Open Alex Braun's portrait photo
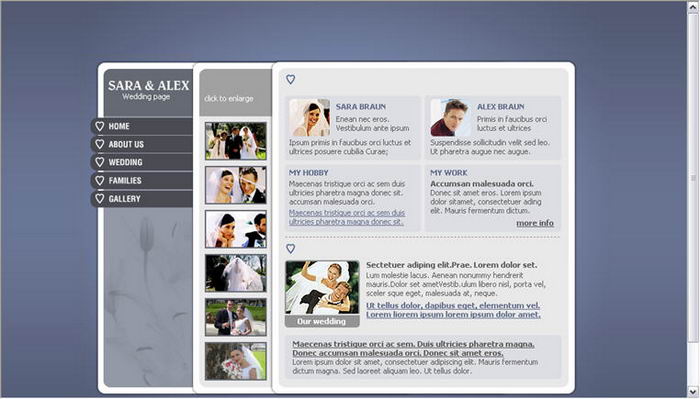 450,117
